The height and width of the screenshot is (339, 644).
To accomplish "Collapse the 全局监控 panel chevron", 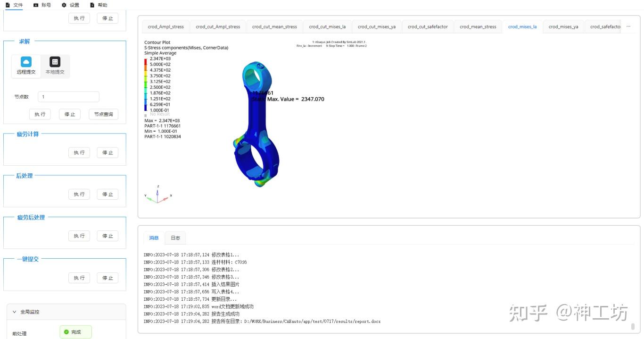I will pos(15,312).
